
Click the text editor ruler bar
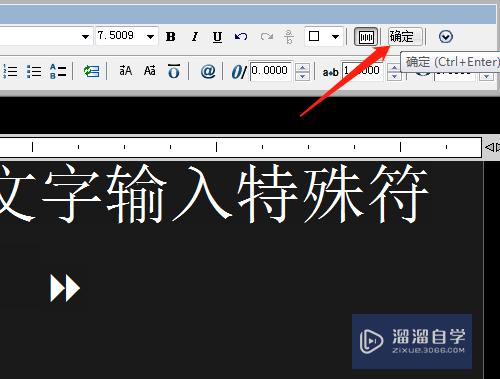[241, 147]
